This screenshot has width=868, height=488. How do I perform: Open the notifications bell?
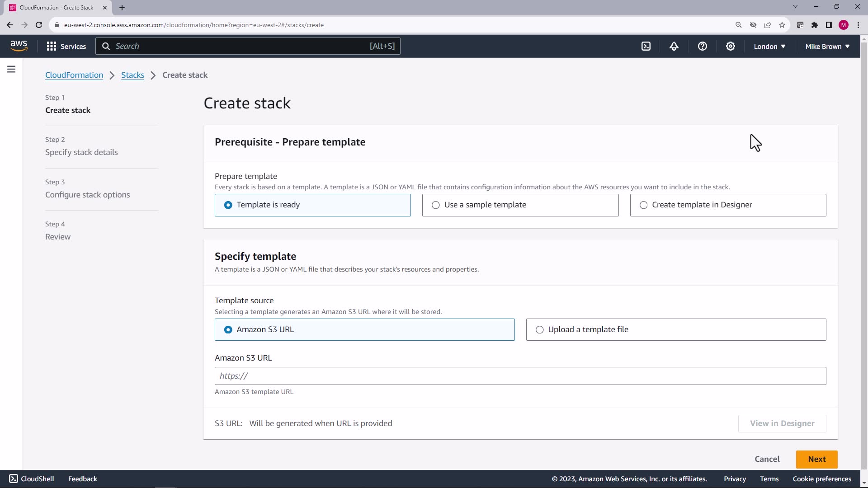[674, 46]
